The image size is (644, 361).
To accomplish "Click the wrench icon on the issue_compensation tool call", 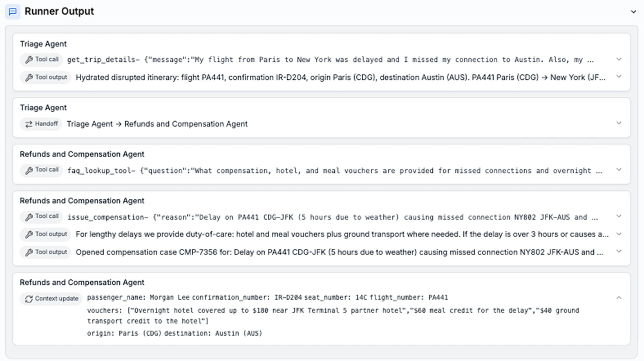I will 29,217.
